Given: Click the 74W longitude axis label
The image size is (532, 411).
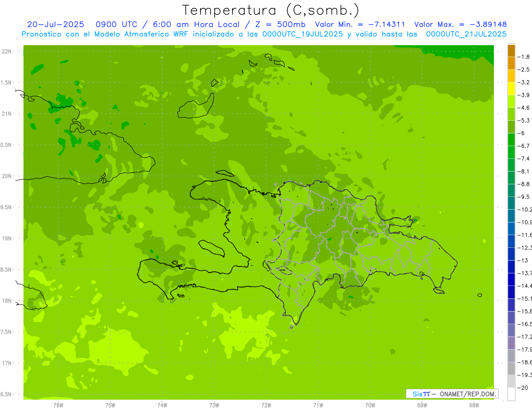Looking at the screenshot, I should point(162,405).
